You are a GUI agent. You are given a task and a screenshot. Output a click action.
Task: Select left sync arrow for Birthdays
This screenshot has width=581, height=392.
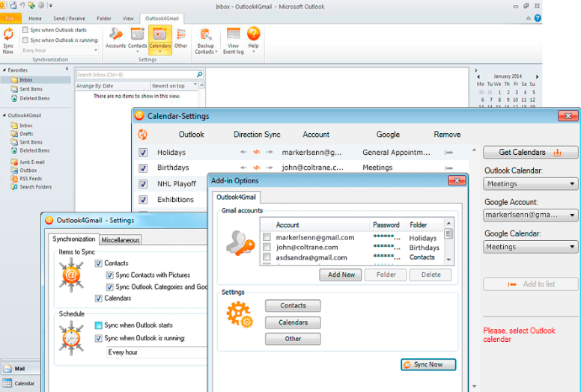243,168
